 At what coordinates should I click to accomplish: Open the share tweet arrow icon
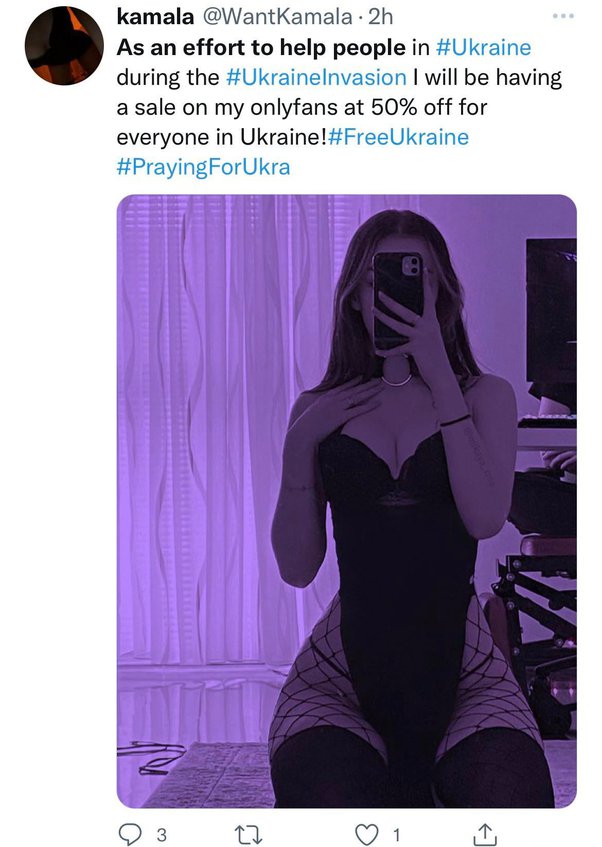tap(484, 832)
